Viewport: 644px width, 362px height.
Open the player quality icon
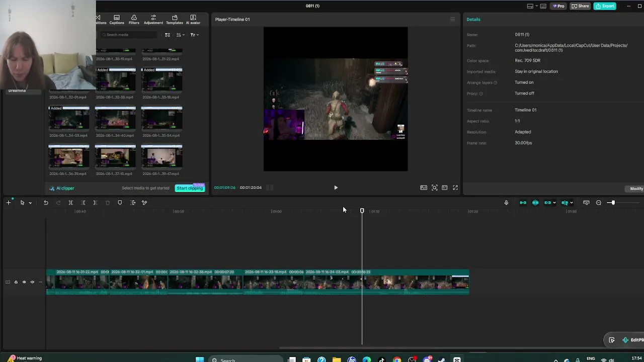point(424,188)
